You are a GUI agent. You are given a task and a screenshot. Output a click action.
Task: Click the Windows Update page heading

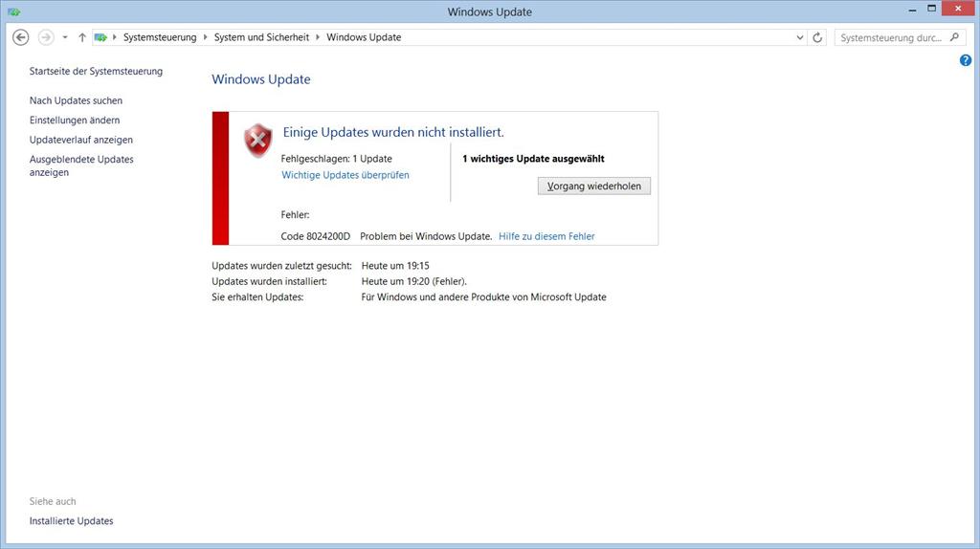coord(260,79)
